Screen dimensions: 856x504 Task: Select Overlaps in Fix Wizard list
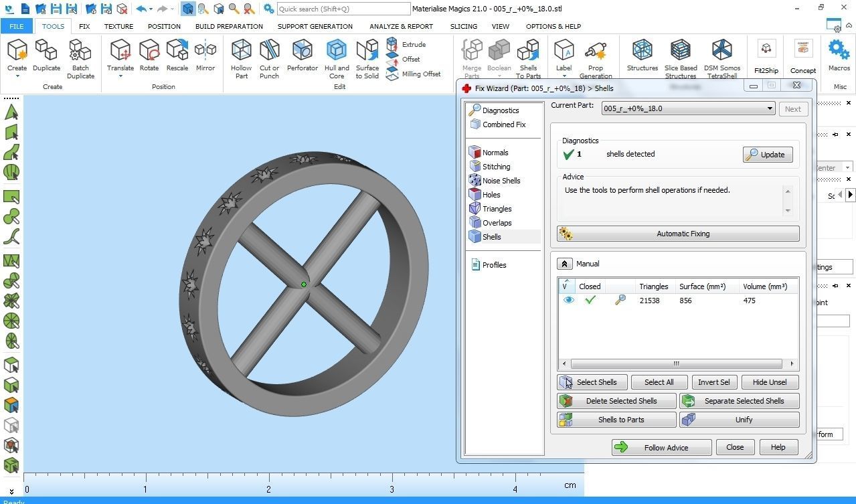(491, 223)
